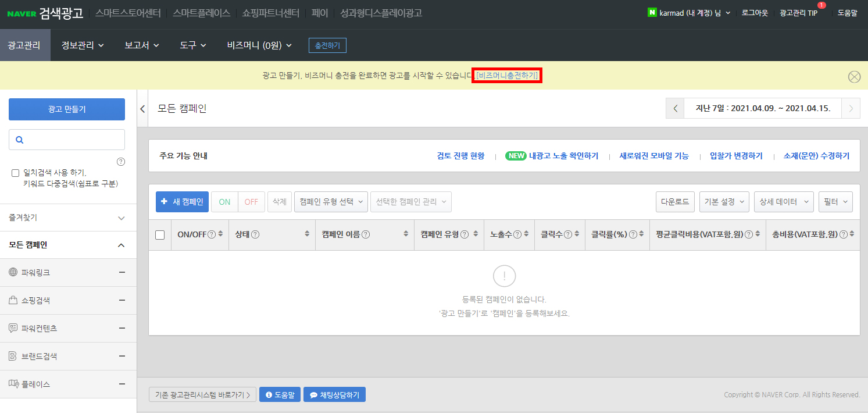Click help icon beside 노출수 column
The height and width of the screenshot is (413, 868).
click(517, 234)
